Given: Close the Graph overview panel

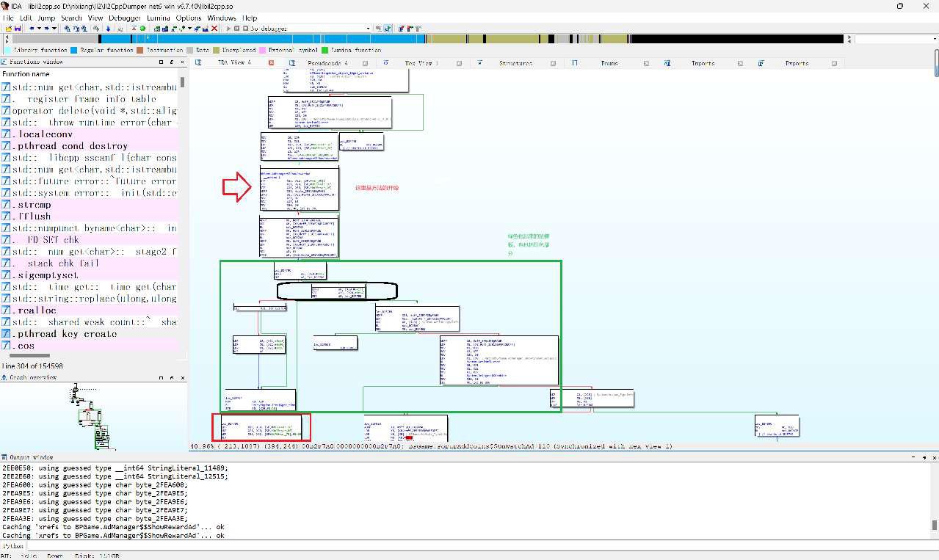Looking at the screenshot, I should point(181,377).
